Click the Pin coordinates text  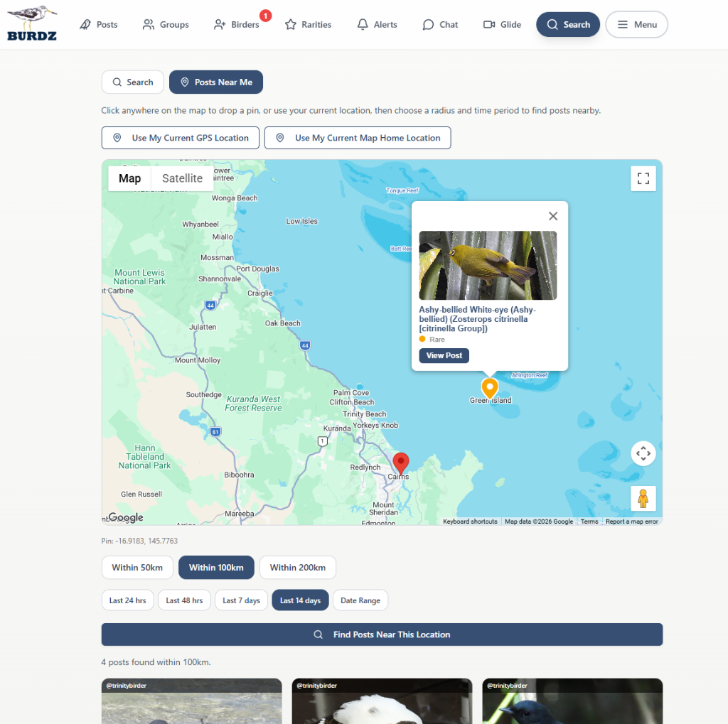point(139,541)
